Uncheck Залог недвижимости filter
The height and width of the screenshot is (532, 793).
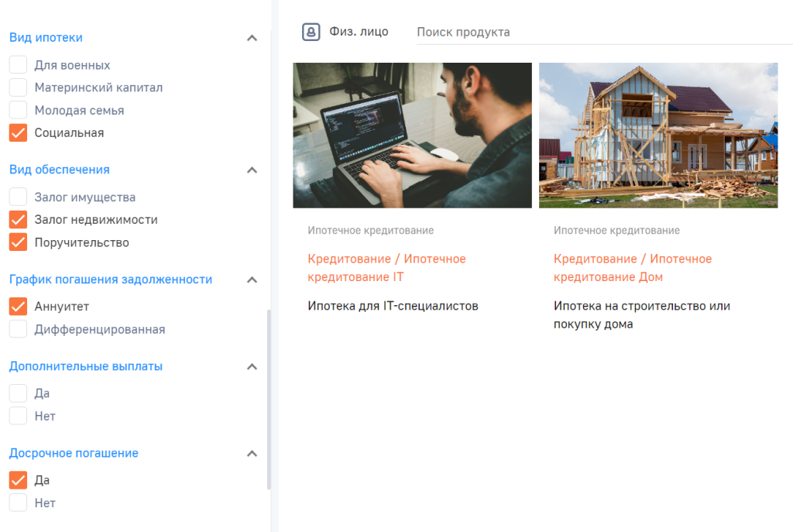tap(19, 220)
